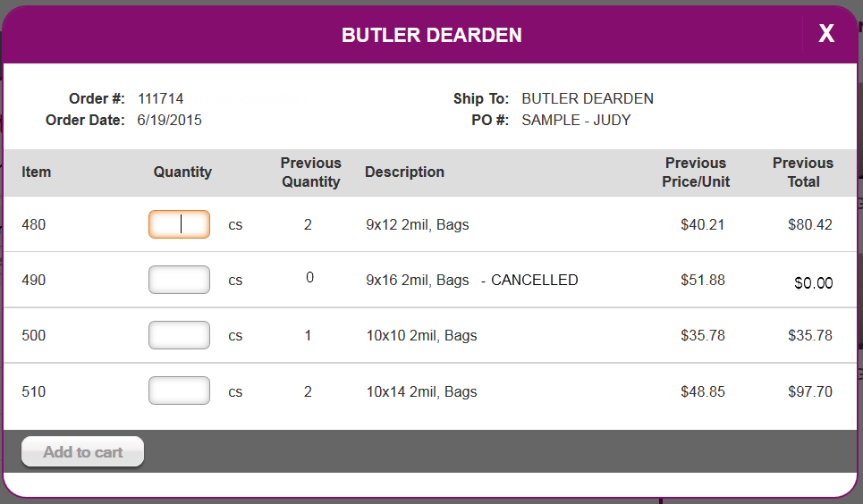Click the Previous Quantity column header

point(311,172)
